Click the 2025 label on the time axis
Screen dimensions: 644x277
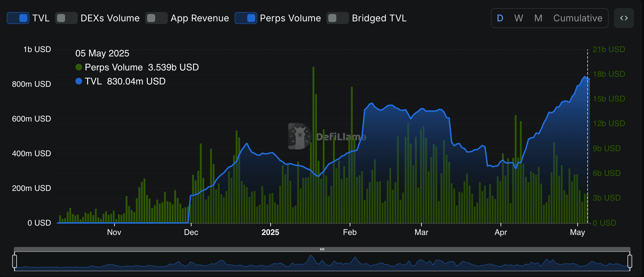[270, 232]
